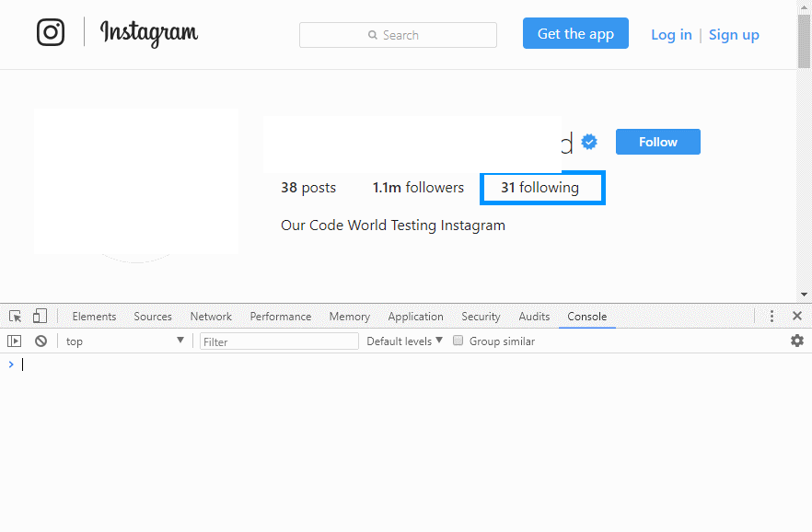Open DevTools three-dot customize menu
Screen dimensions: 812x532
(x=772, y=317)
